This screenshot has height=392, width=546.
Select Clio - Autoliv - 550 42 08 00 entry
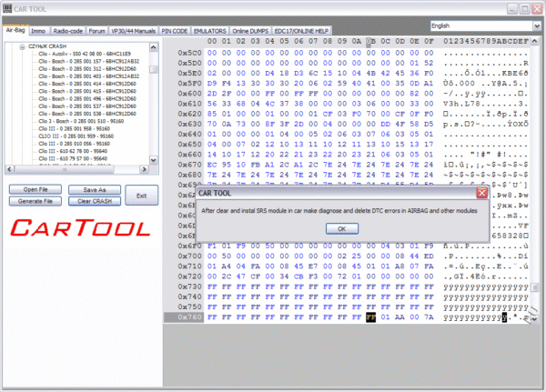(85, 54)
